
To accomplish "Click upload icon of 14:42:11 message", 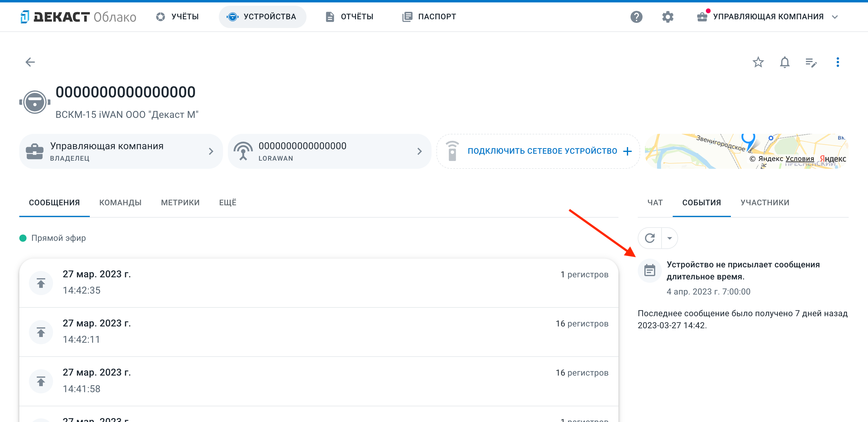I will pos(41,332).
